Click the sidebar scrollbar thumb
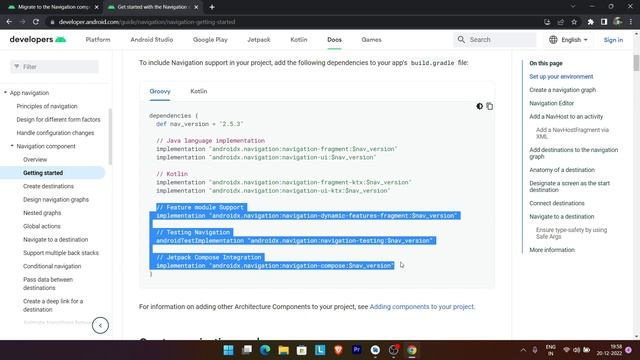This screenshot has width=640, height=360. coord(110,137)
